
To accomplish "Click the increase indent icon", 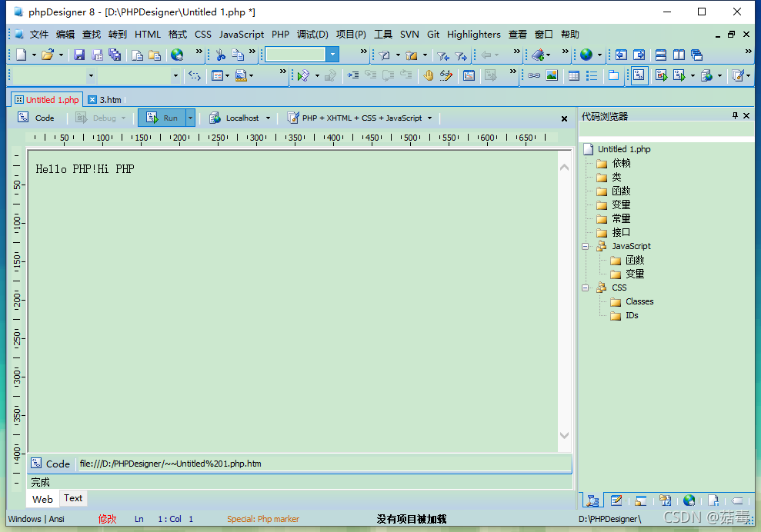I will coord(353,75).
